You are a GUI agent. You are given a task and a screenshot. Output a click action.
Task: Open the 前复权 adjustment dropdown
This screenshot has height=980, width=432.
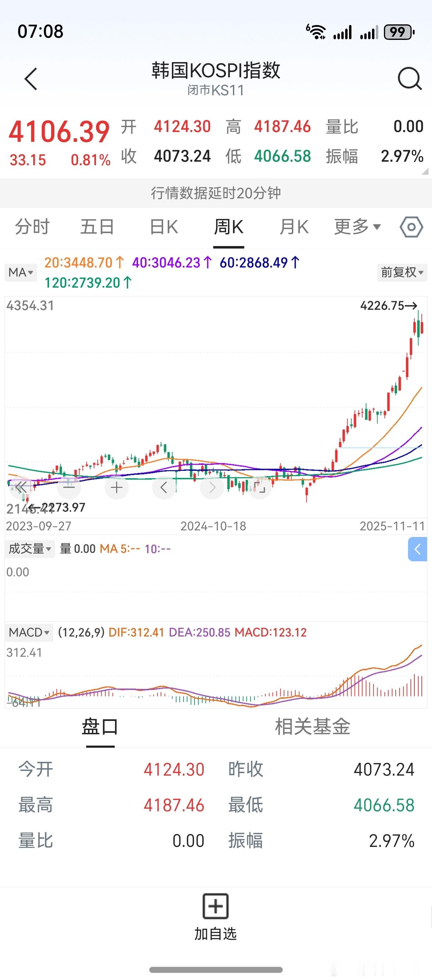(x=402, y=273)
